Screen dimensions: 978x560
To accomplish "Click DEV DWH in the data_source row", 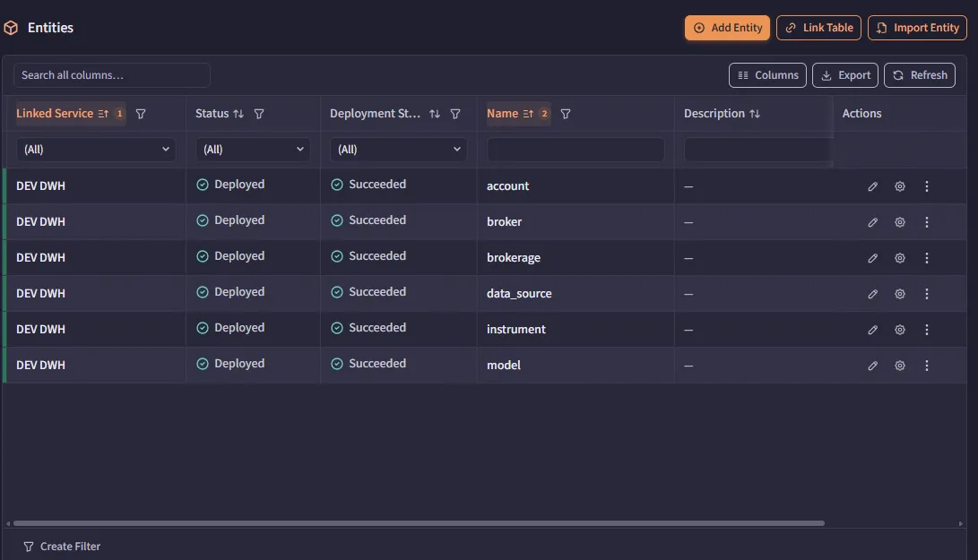I will [40, 294].
